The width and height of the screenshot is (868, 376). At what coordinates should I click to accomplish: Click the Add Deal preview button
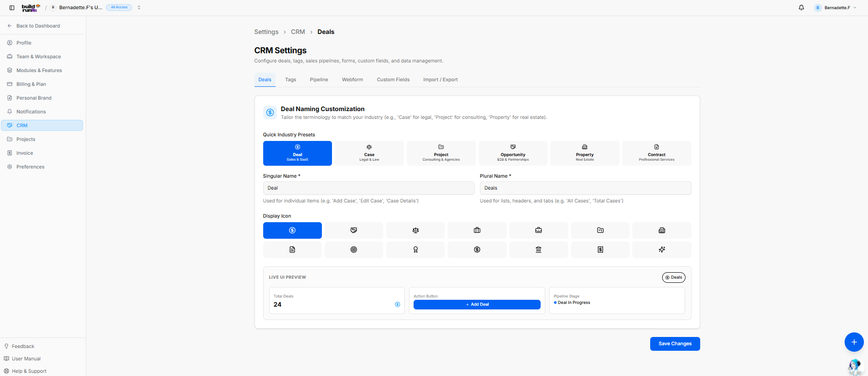(x=477, y=305)
